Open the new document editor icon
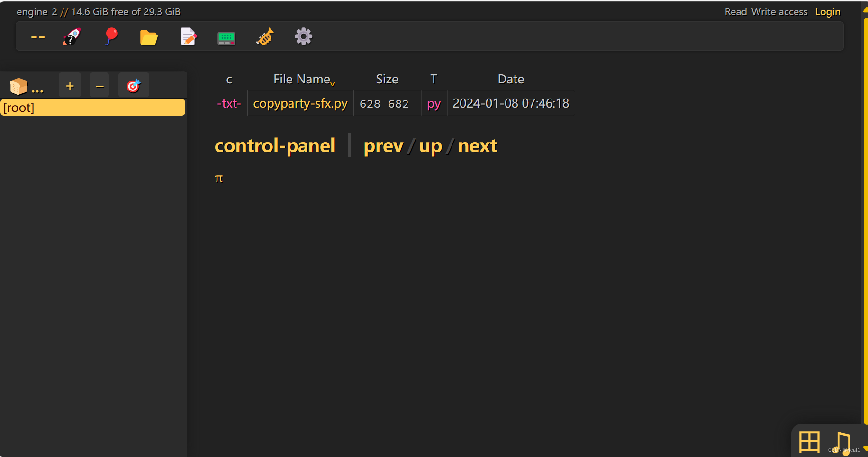The height and width of the screenshot is (457, 868). pyautogui.click(x=188, y=36)
